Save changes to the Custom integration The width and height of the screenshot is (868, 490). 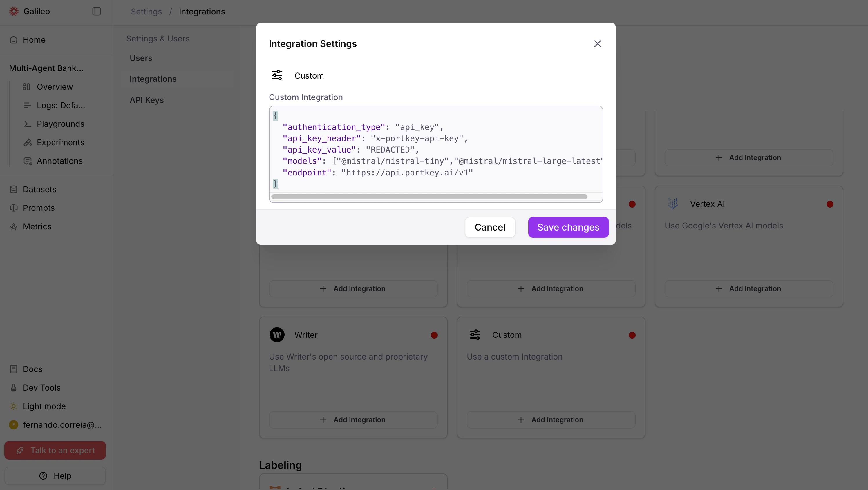coord(567,227)
